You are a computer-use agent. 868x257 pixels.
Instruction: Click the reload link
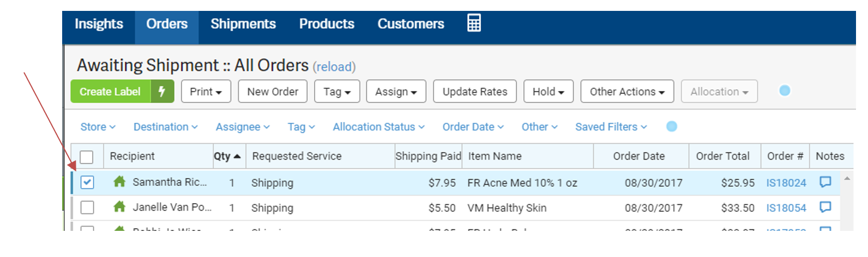[x=334, y=67]
